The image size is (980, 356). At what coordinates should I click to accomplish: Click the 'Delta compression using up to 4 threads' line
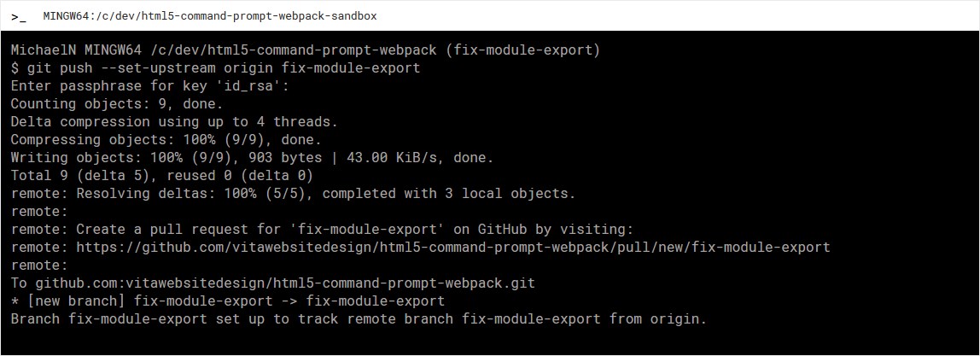[174, 122]
